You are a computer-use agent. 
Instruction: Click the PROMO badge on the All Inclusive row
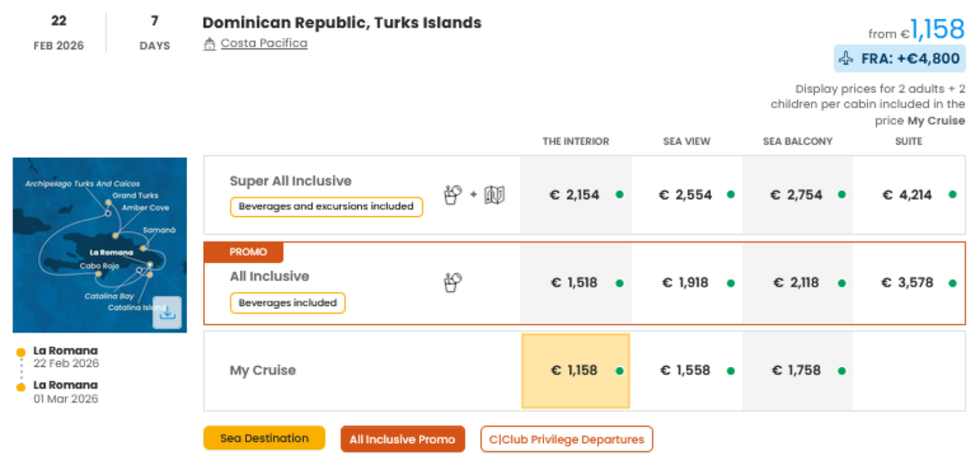point(248,251)
